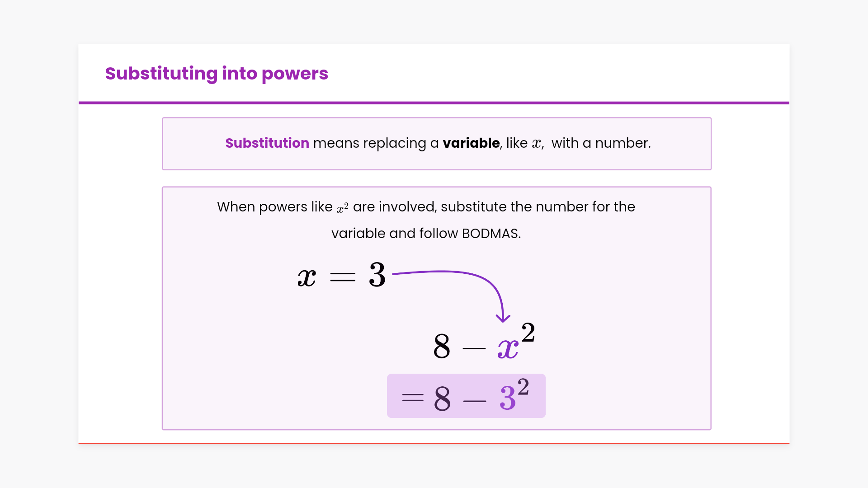Screen dimensions: 868x488
Task: Click the italic x in the definition sentence
Action: [536, 144]
